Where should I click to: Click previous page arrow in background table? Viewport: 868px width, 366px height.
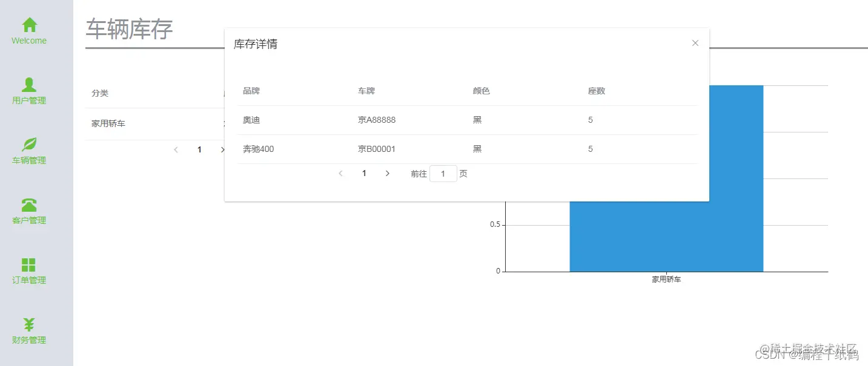[x=176, y=149]
